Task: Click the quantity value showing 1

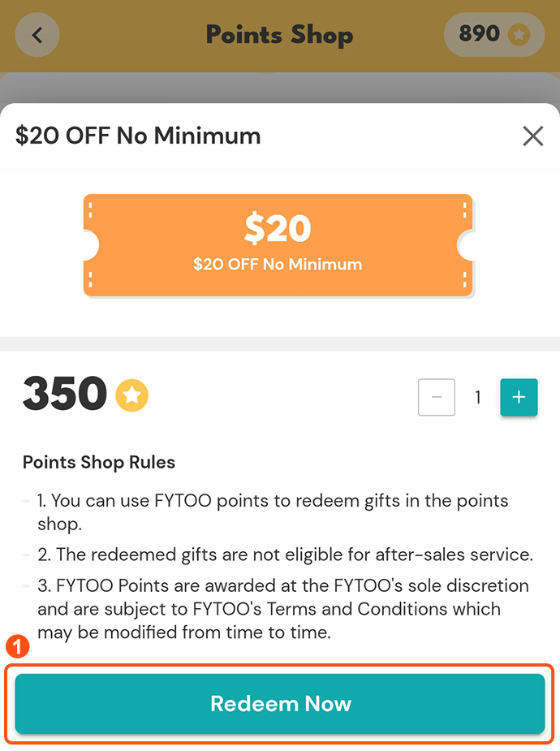Action: pyautogui.click(x=477, y=397)
